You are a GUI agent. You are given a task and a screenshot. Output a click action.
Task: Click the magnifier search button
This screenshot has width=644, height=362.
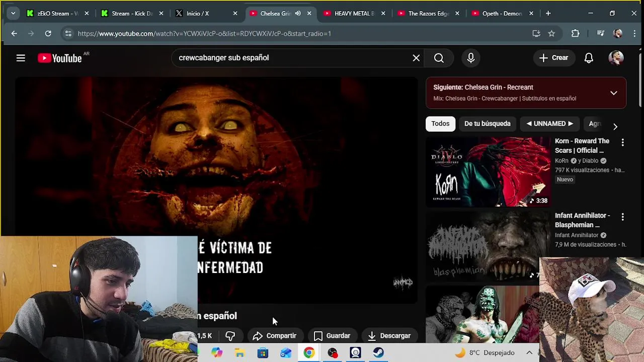[439, 58]
